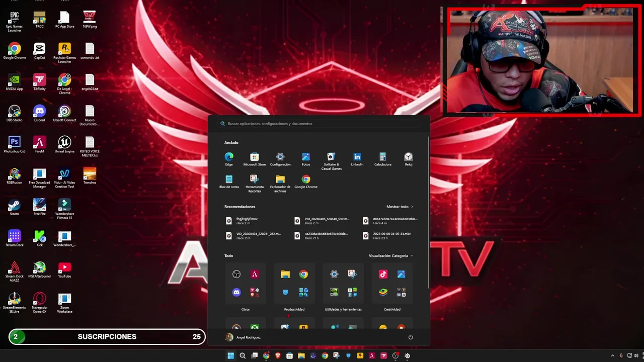Open Microsoft Store in Start menu

[255, 159]
